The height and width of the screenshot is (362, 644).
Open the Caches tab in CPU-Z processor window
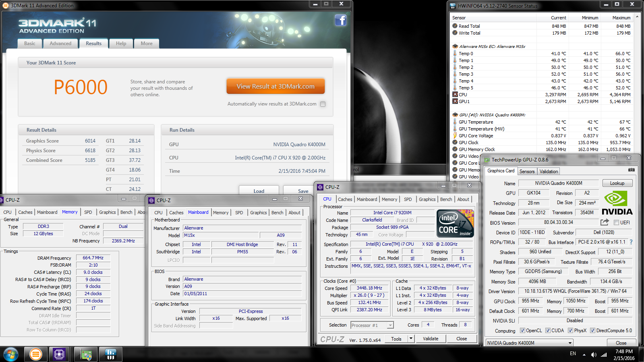(x=345, y=199)
